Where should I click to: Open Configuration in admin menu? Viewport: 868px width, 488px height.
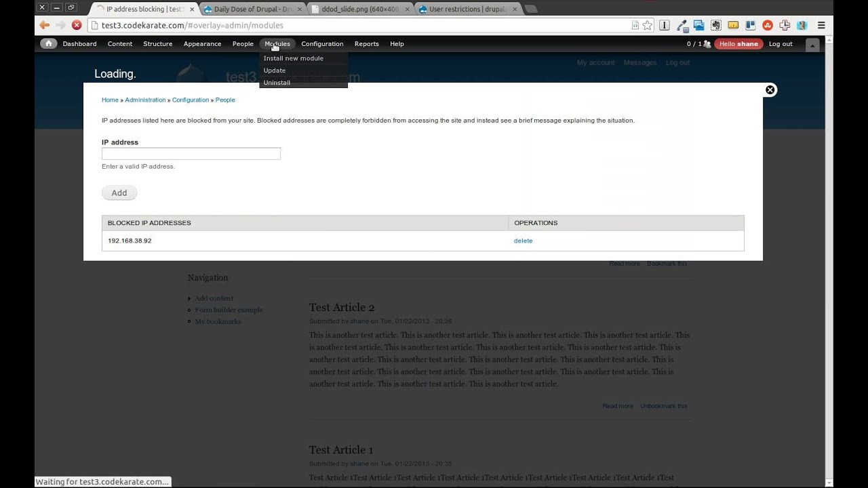click(322, 44)
